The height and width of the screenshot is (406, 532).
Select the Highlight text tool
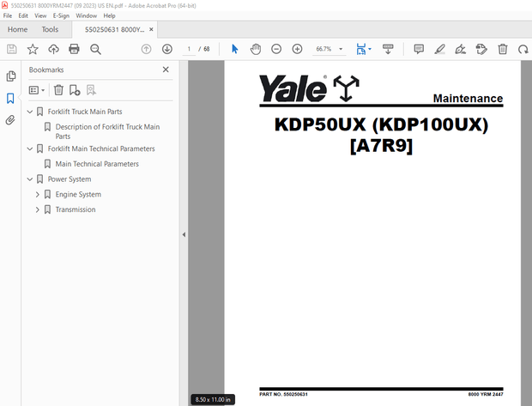click(439, 49)
